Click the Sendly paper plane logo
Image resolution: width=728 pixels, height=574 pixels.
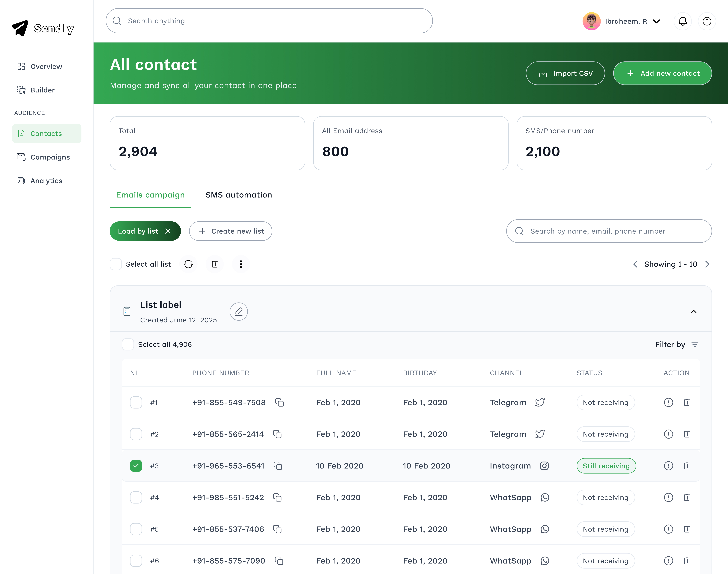[x=20, y=28]
